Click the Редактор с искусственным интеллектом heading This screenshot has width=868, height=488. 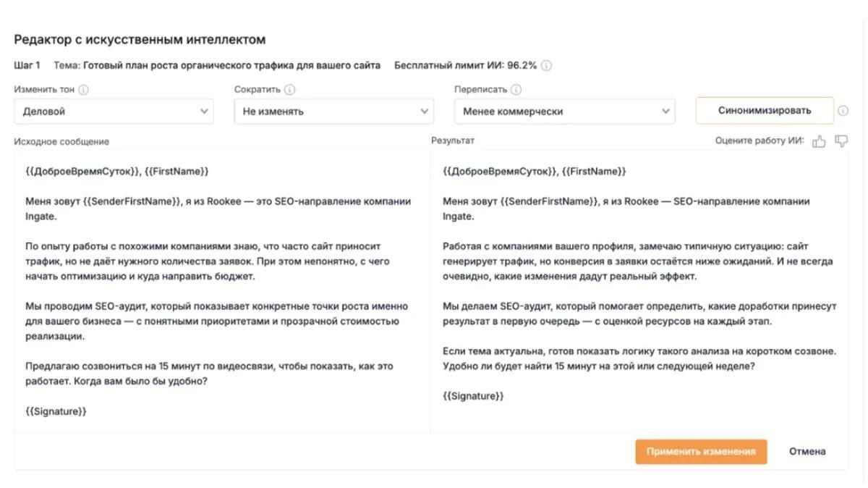pos(140,39)
